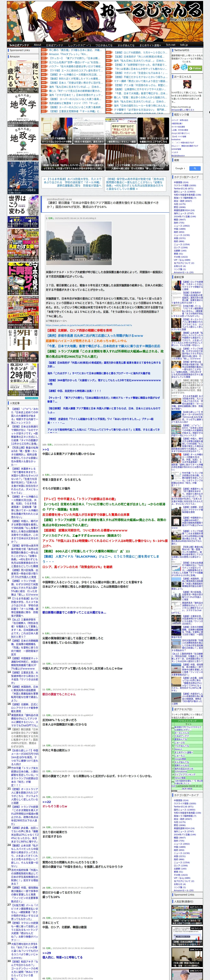
Task: Click the Edit link under access ranking
Action: tap(173, 786)
